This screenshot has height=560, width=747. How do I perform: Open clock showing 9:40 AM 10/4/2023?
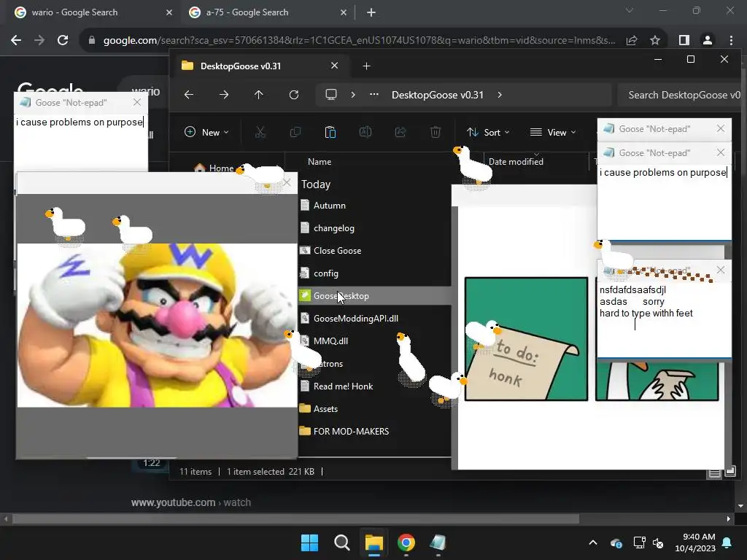(695, 542)
